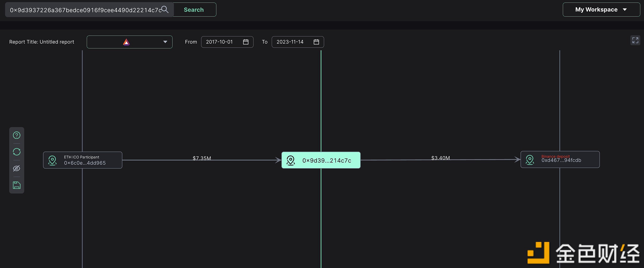Click the ETH ICO Participant label text

pos(81,157)
